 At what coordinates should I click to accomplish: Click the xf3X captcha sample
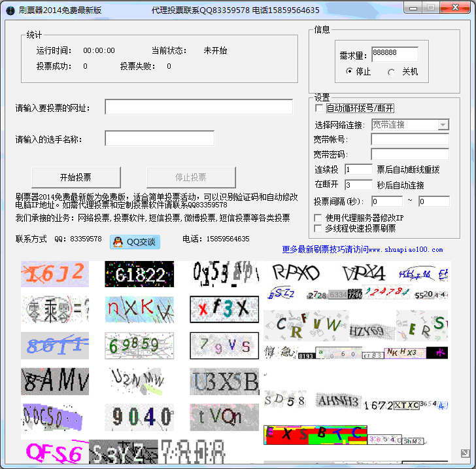[x=224, y=309]
